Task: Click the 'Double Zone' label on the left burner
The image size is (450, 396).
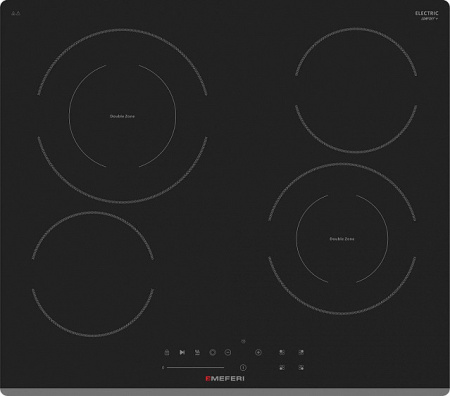Action: 122,116
